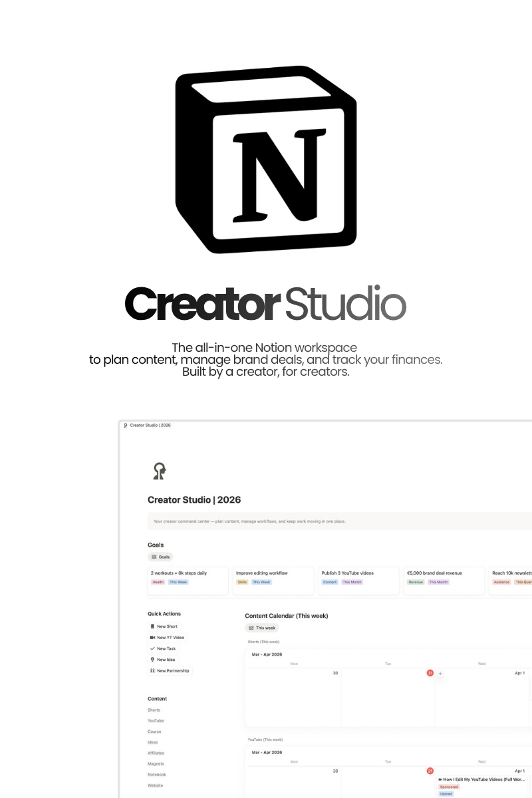532x798 pixels.
Task: Select today's date 31 in the YouTube calendar
Action: pos(430,771)
